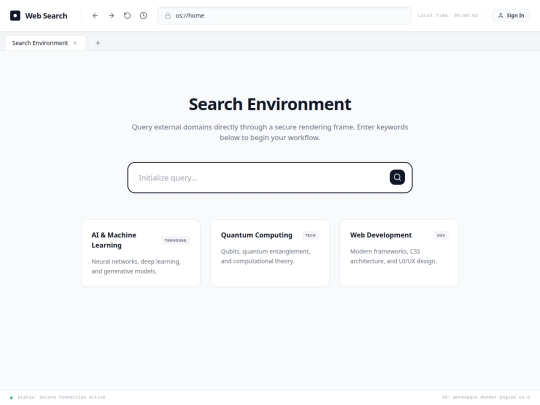The height and width of the screenshot is (405, 540).
Task: Select the Search Environment tab
Action: [x=45, y=43]
